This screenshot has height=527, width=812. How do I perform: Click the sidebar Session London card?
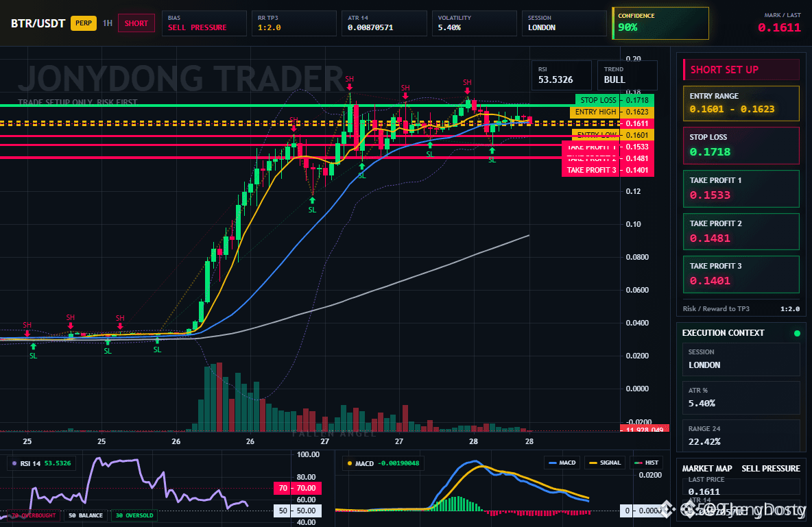(x=741, y=358)
